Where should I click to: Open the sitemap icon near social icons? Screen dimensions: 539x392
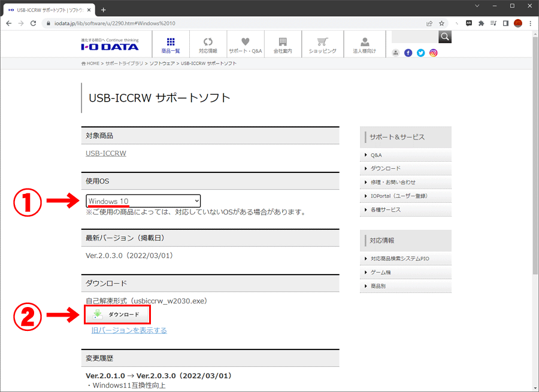tap(396, 53)
